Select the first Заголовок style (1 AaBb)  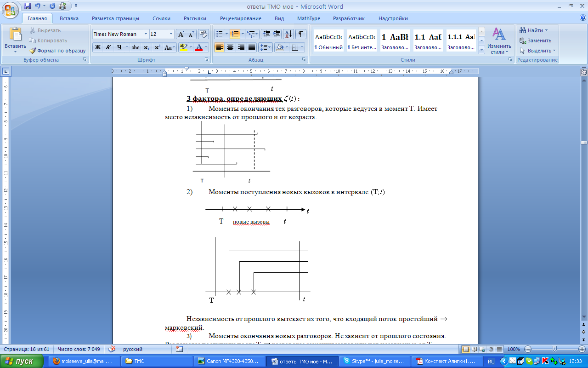tap(395, 40)
